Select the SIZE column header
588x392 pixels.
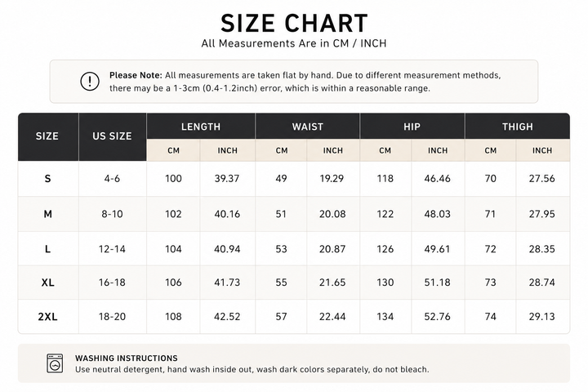(x=48, y=136)
